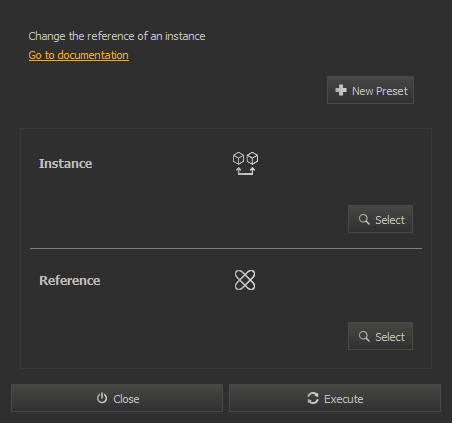This screenshot has height=423, width=452.
Task: Click the interlocked-loops Reference icon
Action: tap(245, 280)
